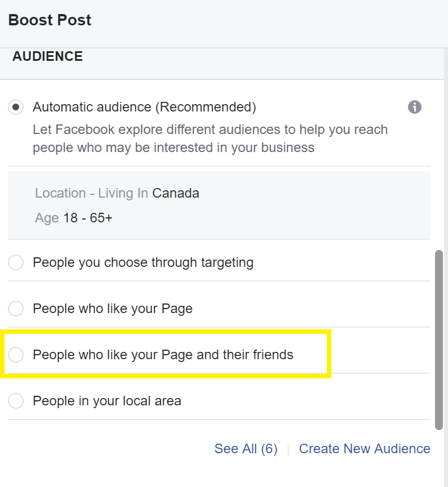Select the Automatic audience (Recommended) radio button
The height and width of the screenshot is (487, 448).
pyautogui.click(x=16, y=107)
